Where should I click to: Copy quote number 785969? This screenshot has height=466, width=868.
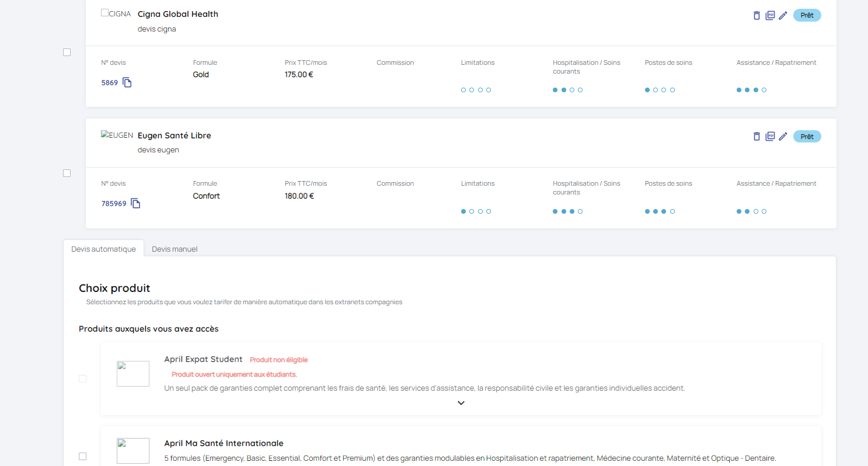coord(135,204)
